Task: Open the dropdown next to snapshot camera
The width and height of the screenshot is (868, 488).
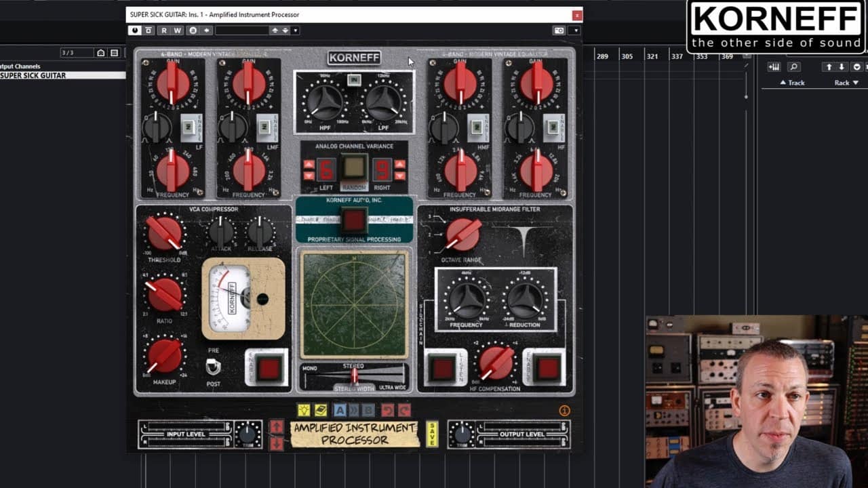Action: (576, 30)
